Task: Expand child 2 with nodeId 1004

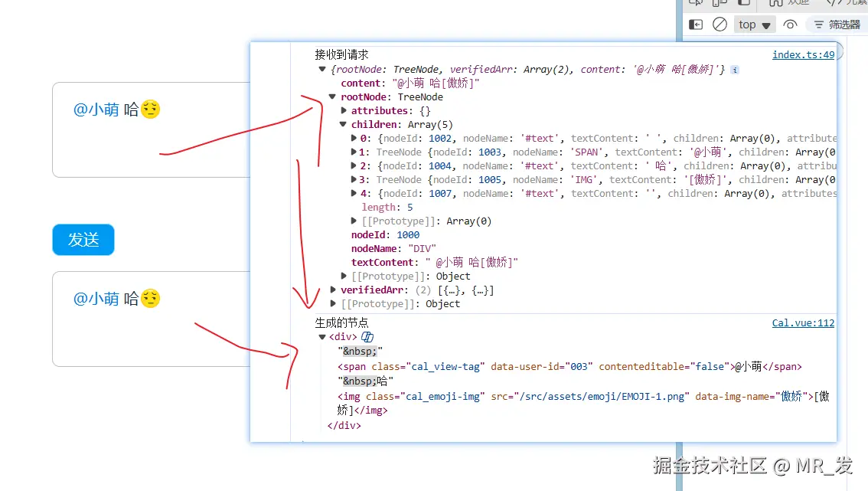Action: tap(354, 165)
